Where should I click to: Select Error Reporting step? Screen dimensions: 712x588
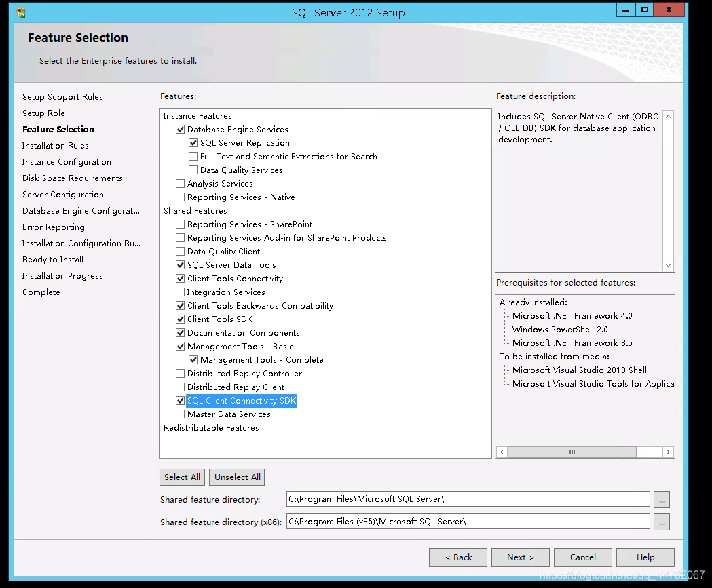pos(54,227)
